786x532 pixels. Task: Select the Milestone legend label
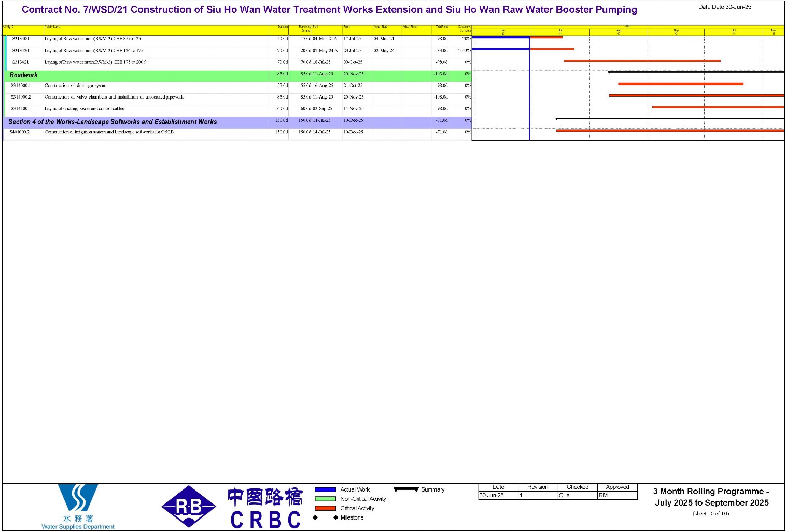point(352,517)
